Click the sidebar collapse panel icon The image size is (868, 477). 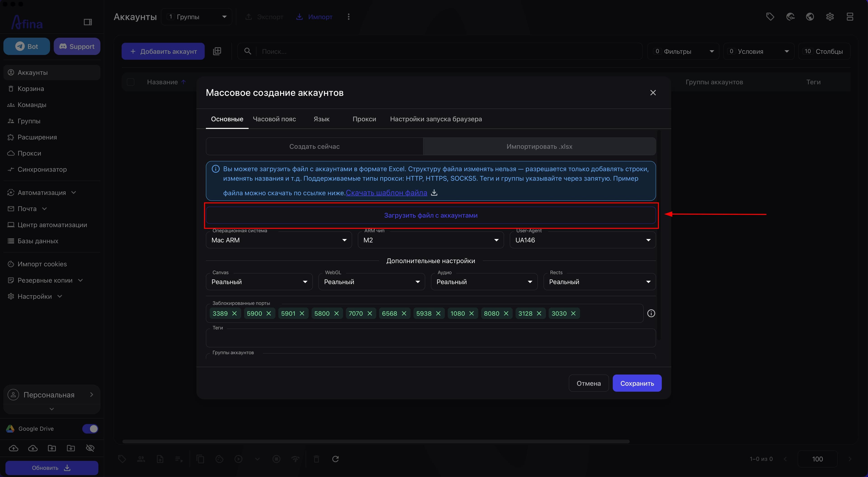[x=88, y=22]
